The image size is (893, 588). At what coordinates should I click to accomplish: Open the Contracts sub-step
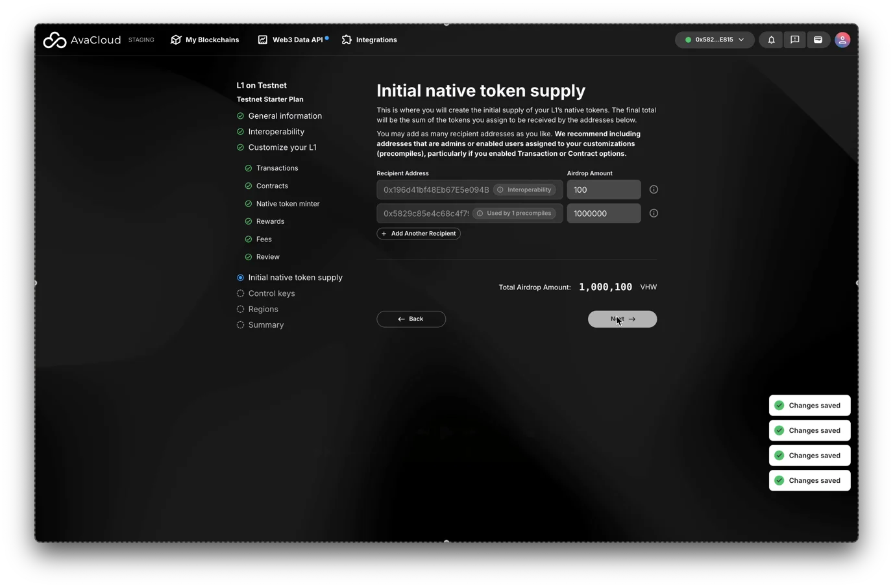[272, 186]
